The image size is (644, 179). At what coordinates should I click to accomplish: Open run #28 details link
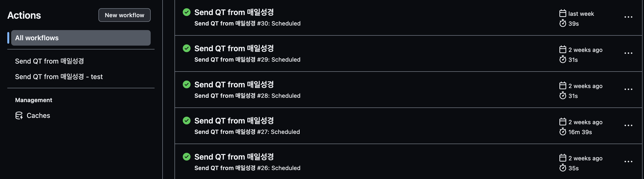click(x=247, y=96)
